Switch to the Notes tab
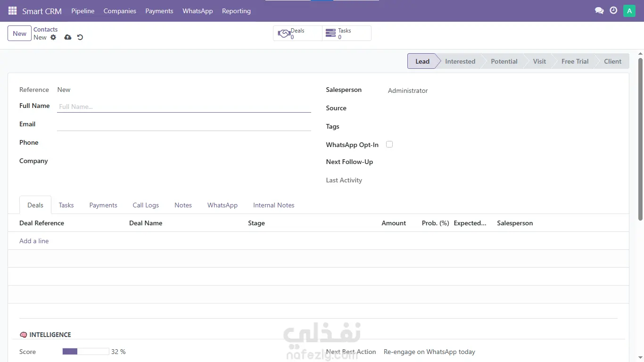This screenshot has height=362, width=644. pyautogui.click(x=183, y=205)
